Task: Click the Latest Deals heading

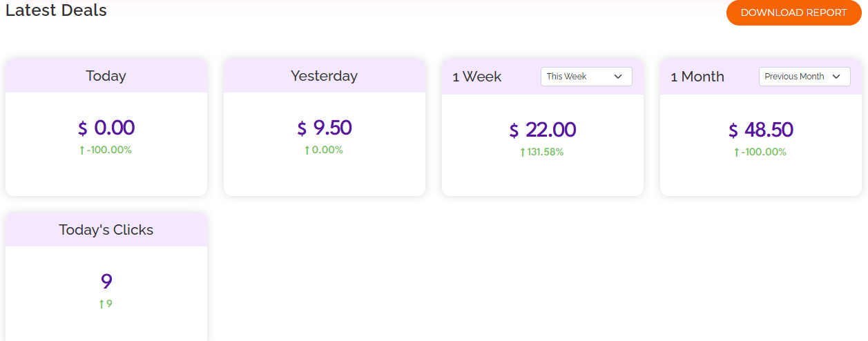Action: pyautogui.click(x=56, y=10)
